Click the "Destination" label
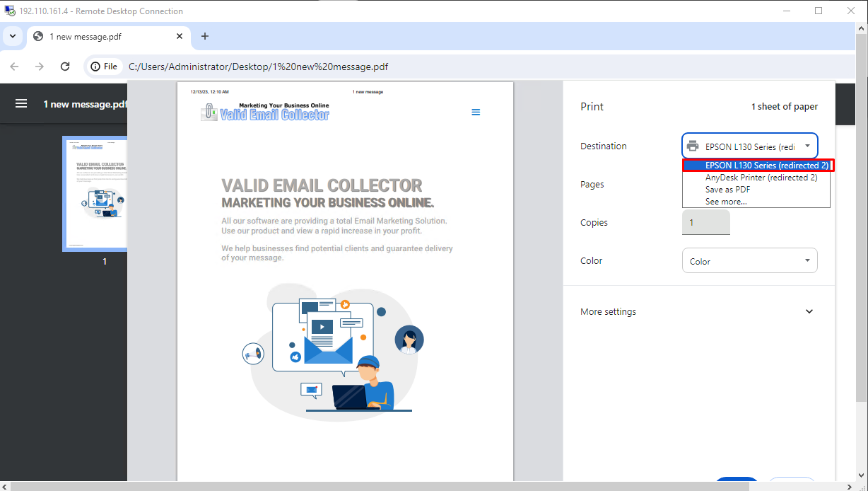This screenshot has height=491, width=868. pos(604,146)
